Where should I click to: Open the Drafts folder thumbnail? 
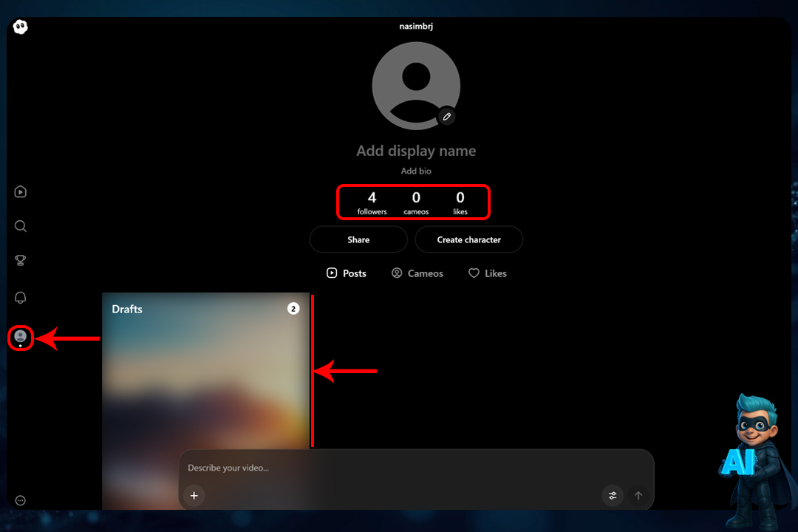pos(205,369)
